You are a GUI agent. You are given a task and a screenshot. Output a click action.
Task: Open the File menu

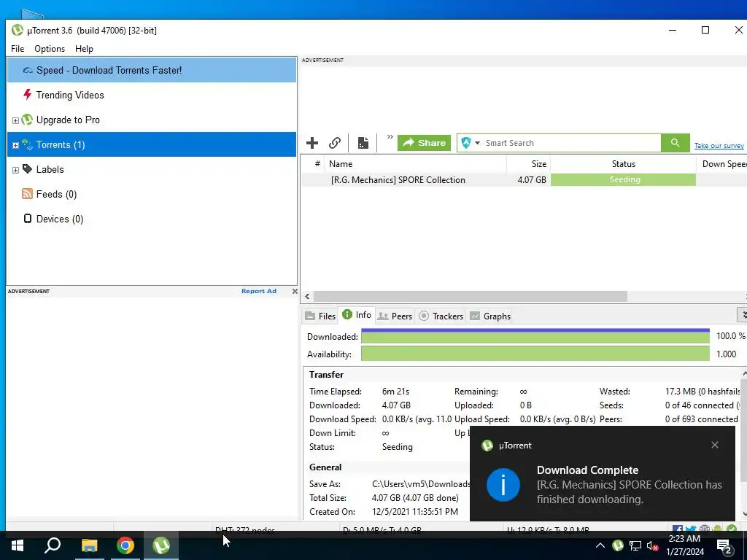18,49
